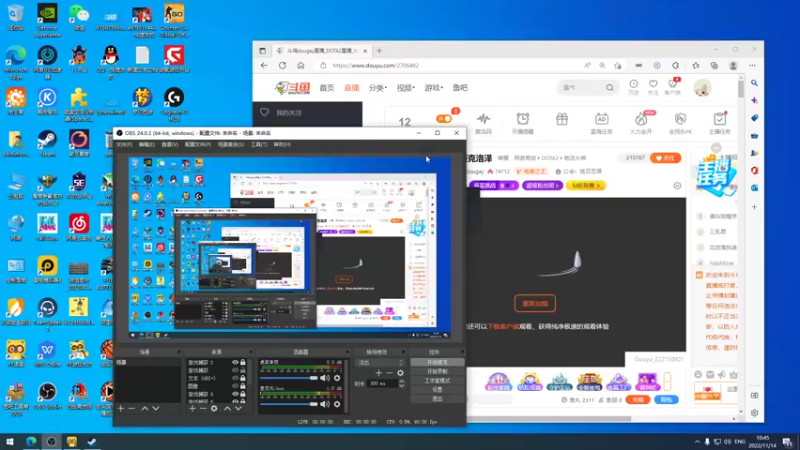Viewport: 800px width, 450px height.
Task: Click Start Recording button in OBS controls
Action: pos(437,371)
